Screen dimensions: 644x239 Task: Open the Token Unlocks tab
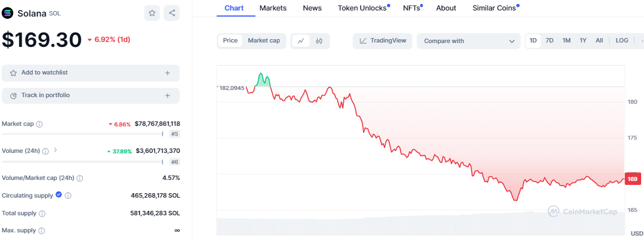tap(363, 8)
